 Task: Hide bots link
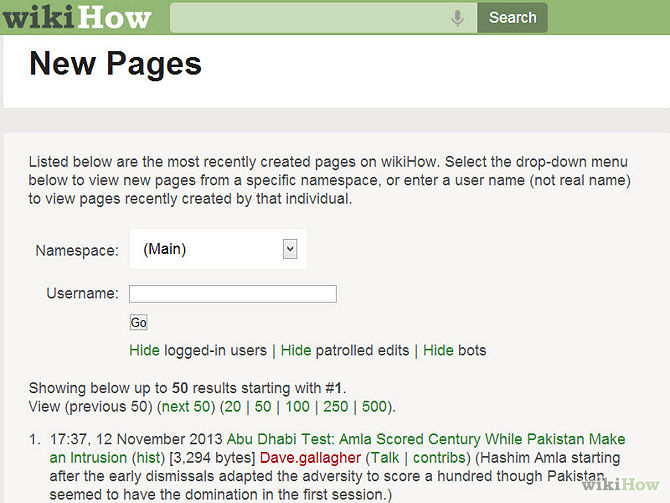tap(438, 350)
